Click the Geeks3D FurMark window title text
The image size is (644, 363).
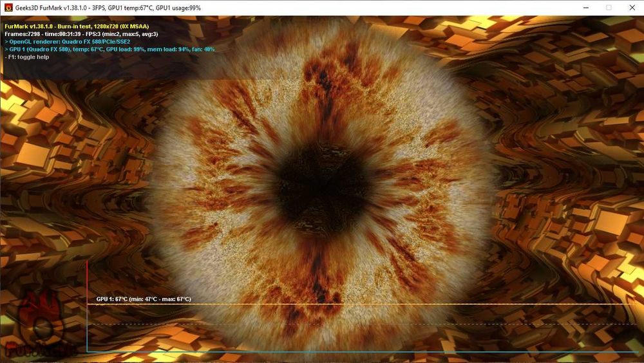pyautogui.click(x=108, y=8)
